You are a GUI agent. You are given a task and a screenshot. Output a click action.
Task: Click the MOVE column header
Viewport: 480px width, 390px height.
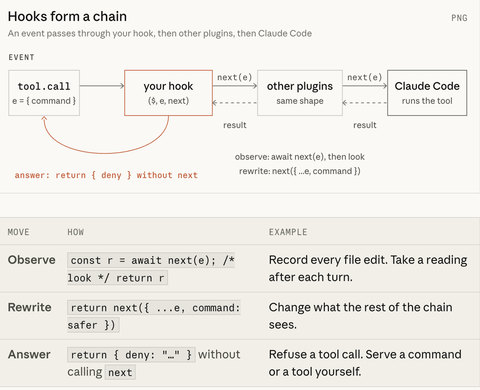[x=18, y=232]
